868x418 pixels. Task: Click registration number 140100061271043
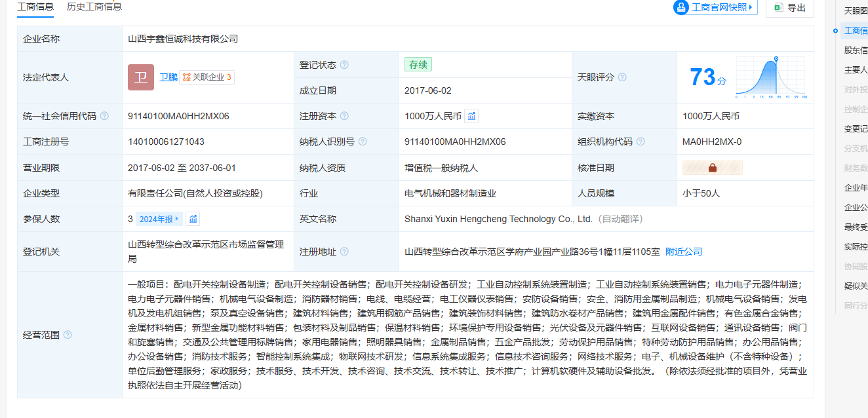(x=166, y=142)
